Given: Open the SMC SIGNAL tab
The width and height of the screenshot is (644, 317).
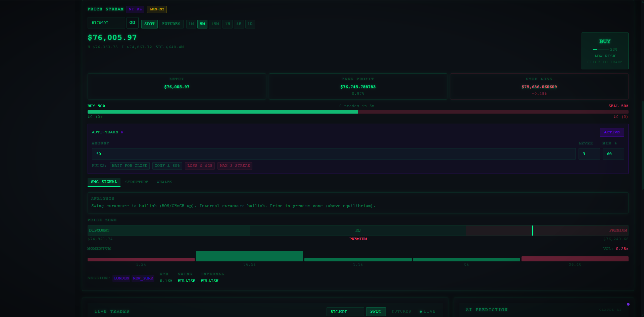Looking at the screenshot, I should 104,182.
